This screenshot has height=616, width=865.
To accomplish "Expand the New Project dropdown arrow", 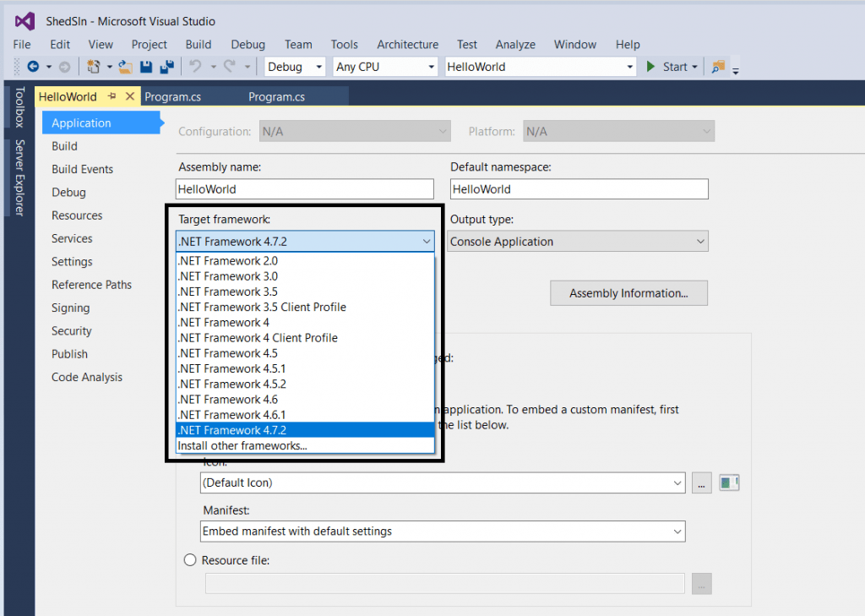I will 109,67.
